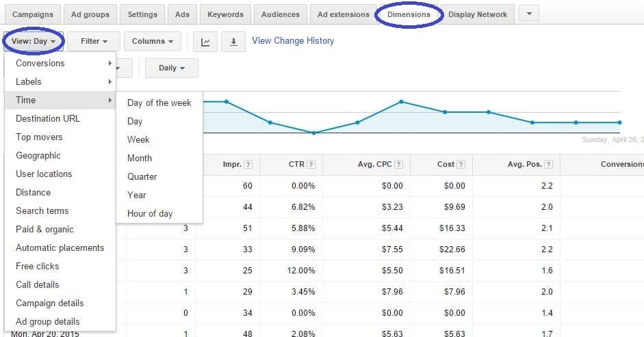Click the $9.69 cost cell
This screenshot has width=644, height=337.
tap(454, 207)
